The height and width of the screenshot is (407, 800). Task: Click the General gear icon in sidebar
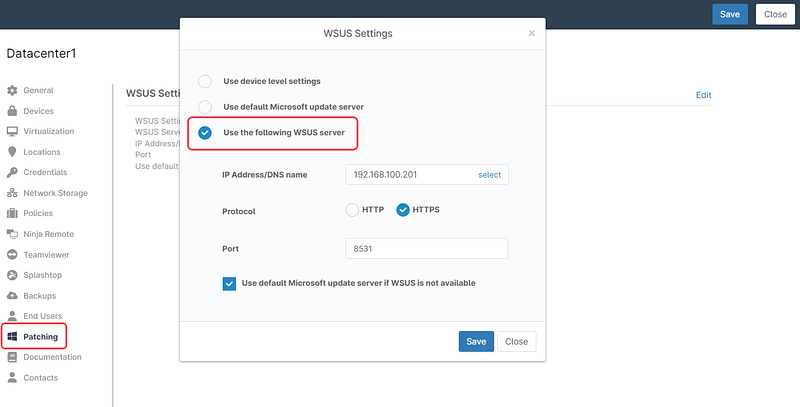coord(12,90)
